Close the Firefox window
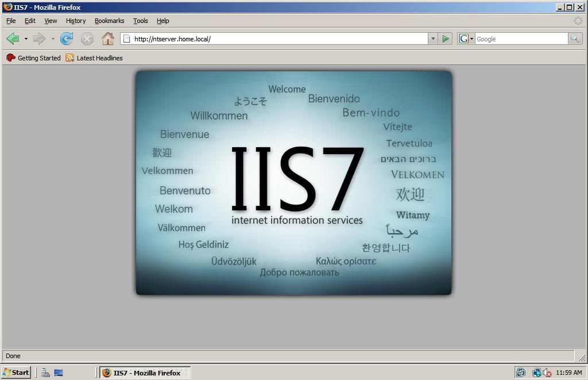This screenshot has width=588, height=380. click(580, 7)
